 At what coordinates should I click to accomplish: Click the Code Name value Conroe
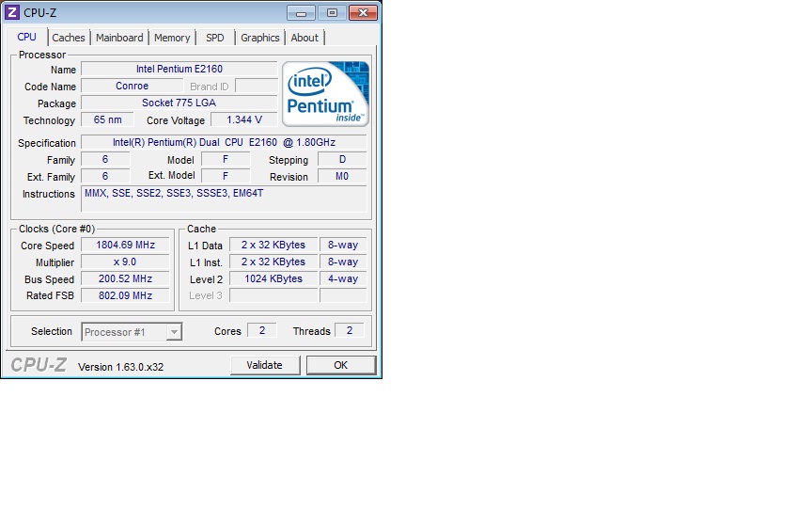[133, 86]
